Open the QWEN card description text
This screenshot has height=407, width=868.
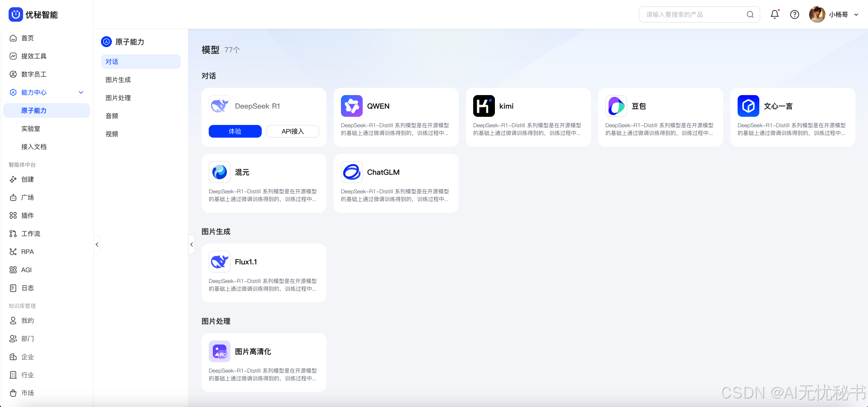pos(395,129)
